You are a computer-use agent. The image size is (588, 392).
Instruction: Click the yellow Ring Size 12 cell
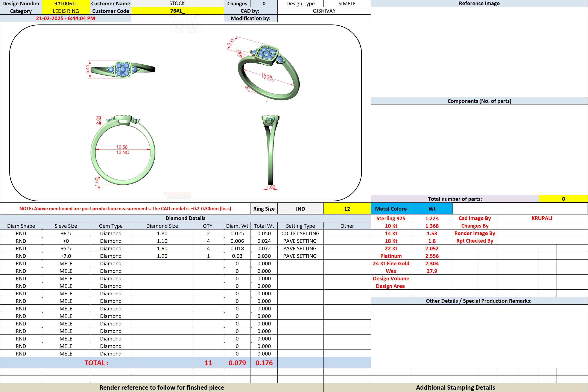point(347,209)
